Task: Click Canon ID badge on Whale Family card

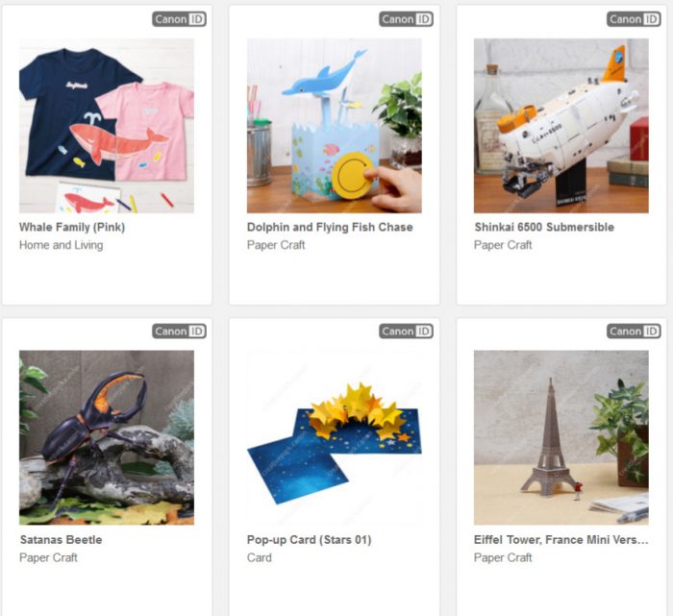Action: (179, 19)
